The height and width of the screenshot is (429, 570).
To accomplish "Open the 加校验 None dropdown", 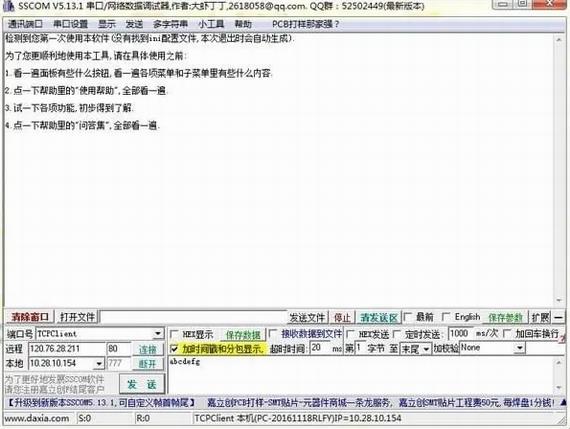I will tap(520, 348).
